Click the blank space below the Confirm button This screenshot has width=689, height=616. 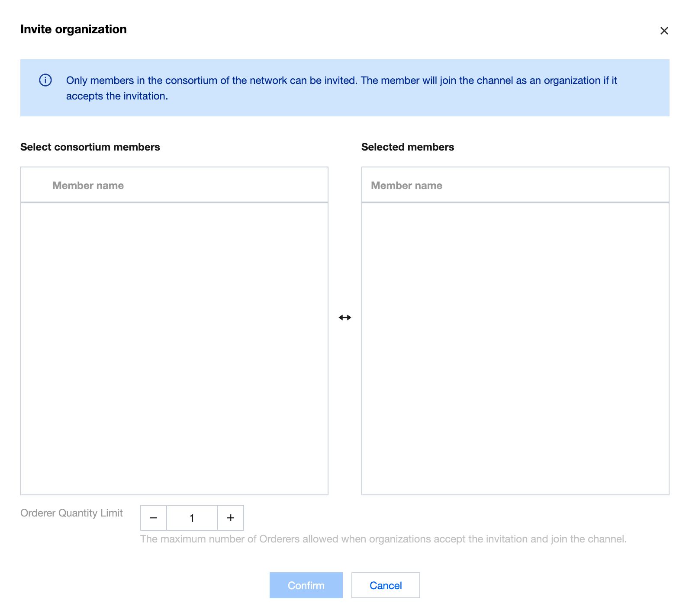[x=306, y=608]
